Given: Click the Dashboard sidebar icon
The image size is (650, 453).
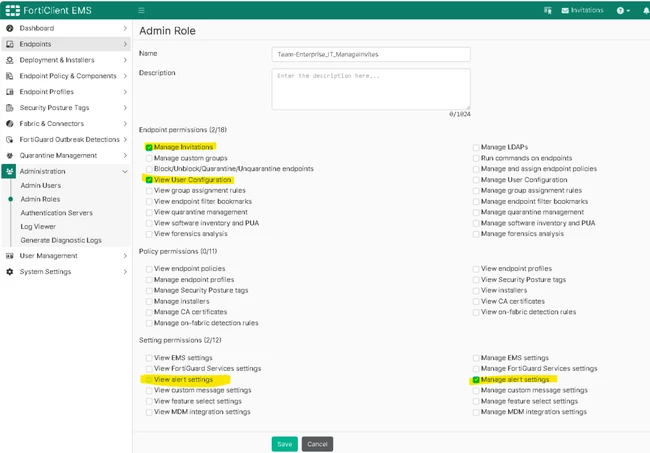Looking at the screenshot, I should [10, 28].
